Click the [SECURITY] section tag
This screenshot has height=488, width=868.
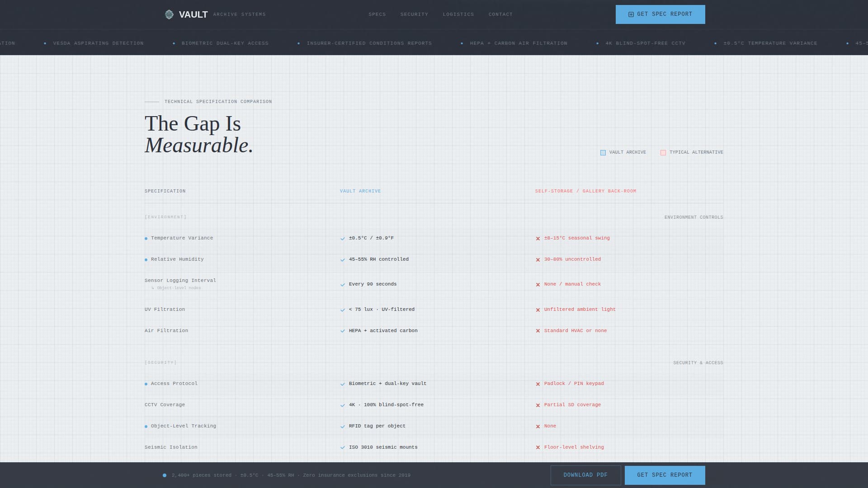tap(160, 363)
